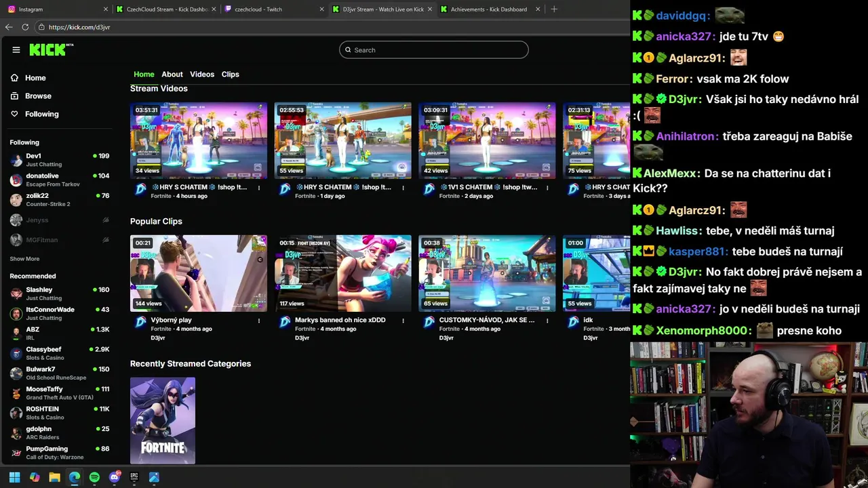
Task: Open options for video streamed 4 hours ago
Action: tap(259, 188)
